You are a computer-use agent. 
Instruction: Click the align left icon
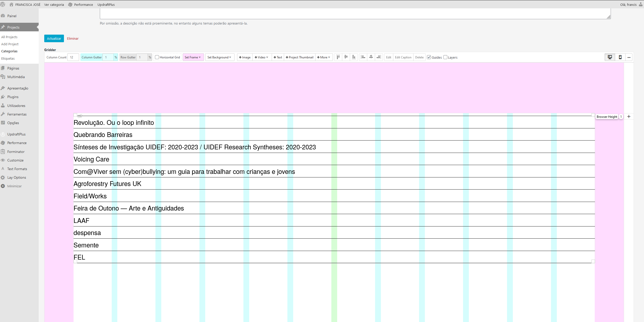(x=363, y=57)
